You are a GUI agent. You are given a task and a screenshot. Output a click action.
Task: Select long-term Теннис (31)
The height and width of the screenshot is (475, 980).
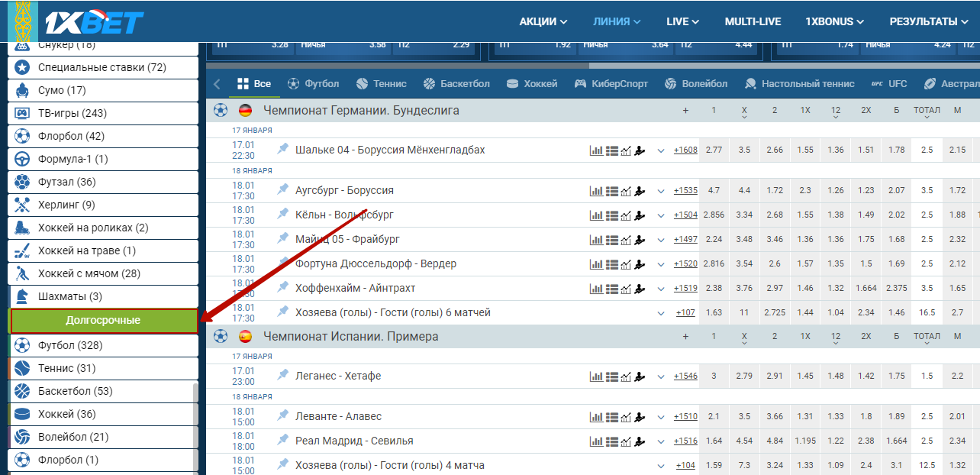click(103, 368)
